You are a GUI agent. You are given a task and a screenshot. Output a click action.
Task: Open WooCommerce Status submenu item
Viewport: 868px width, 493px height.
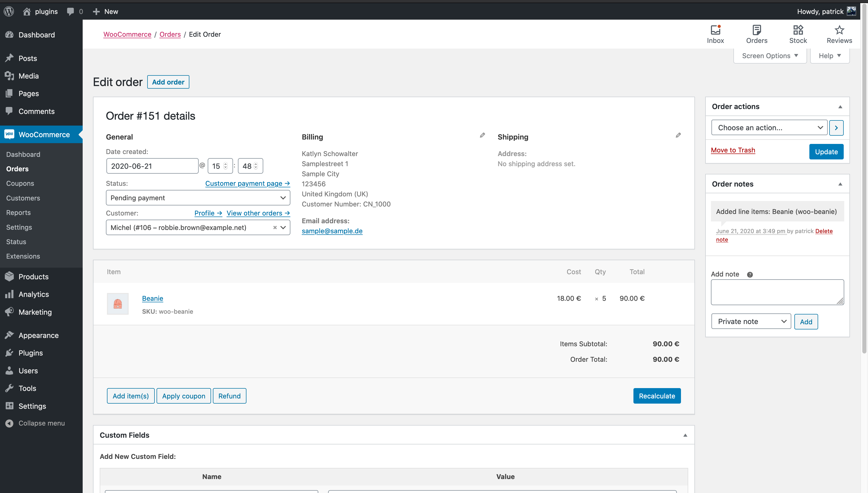pos(16,241)
